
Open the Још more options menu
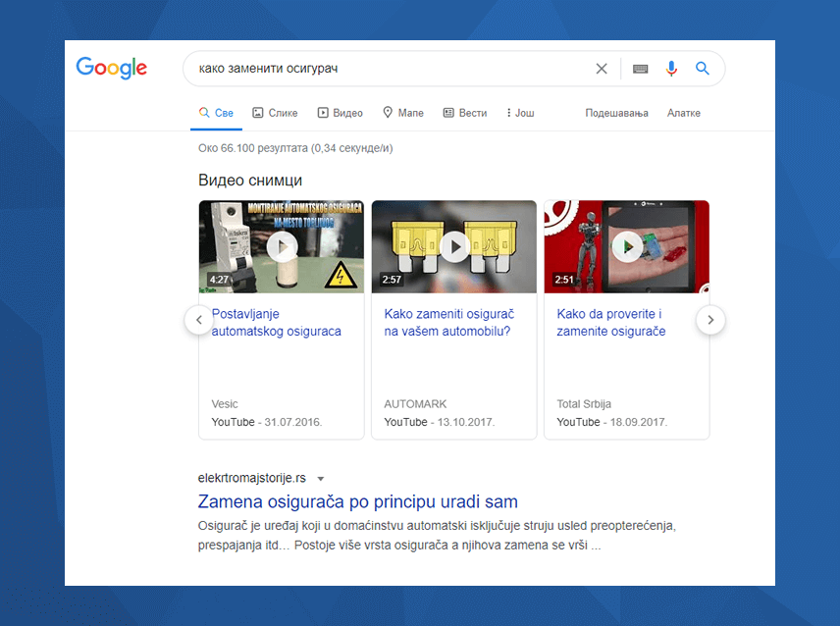[x=520, y=113]
